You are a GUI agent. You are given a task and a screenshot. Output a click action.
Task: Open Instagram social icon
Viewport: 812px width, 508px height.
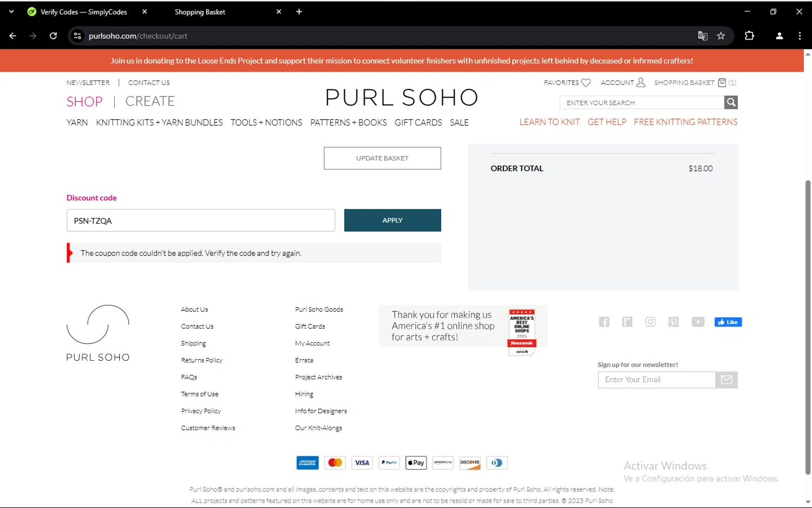pyautogui.click(x=650, y=322)
